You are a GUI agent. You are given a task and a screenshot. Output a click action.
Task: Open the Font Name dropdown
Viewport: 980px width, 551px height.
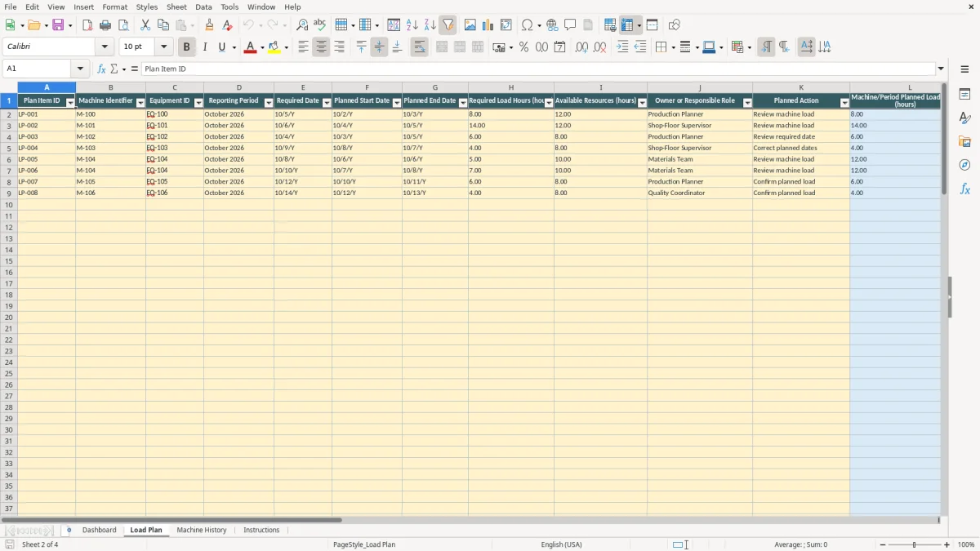pyautogui.click(x=105, y=47)
